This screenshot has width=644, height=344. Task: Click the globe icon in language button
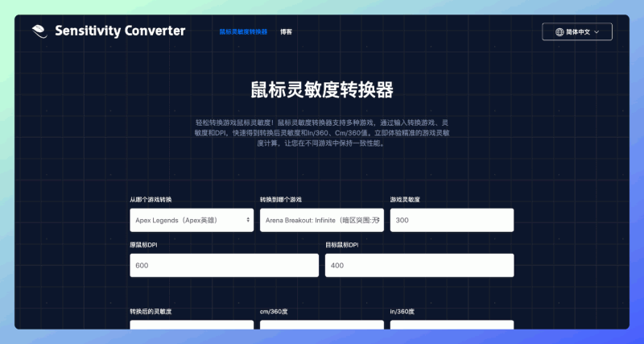click(x=559, y=32)
